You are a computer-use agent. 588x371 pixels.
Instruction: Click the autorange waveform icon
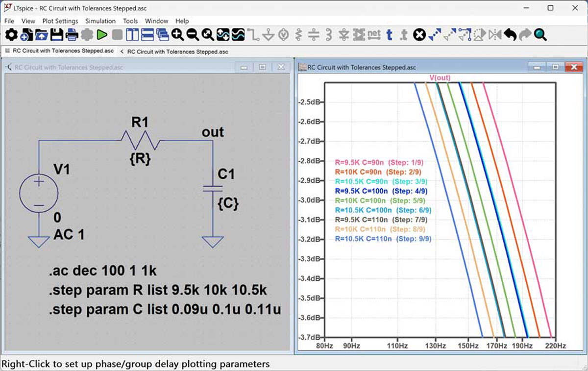223,35
